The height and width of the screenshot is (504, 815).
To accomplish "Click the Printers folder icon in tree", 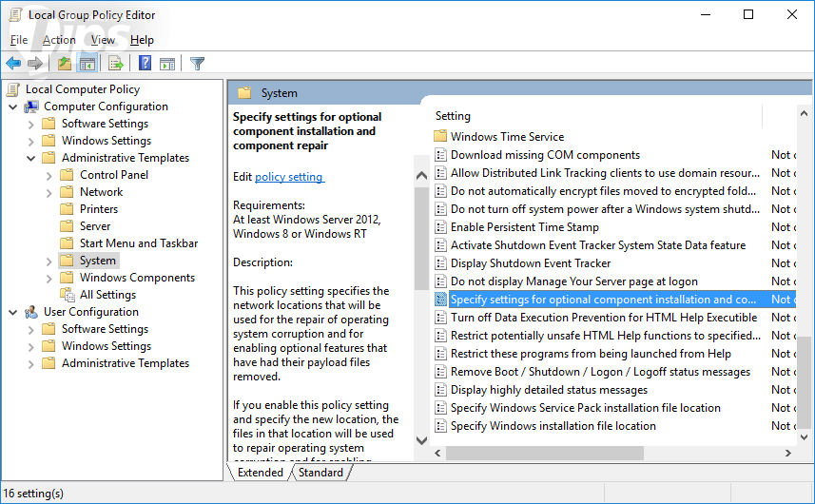I will click(x=67, y=209).
